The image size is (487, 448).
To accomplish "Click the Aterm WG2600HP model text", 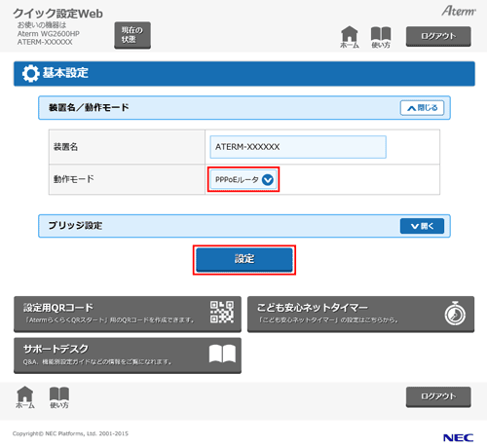I will tap(49, 34).
